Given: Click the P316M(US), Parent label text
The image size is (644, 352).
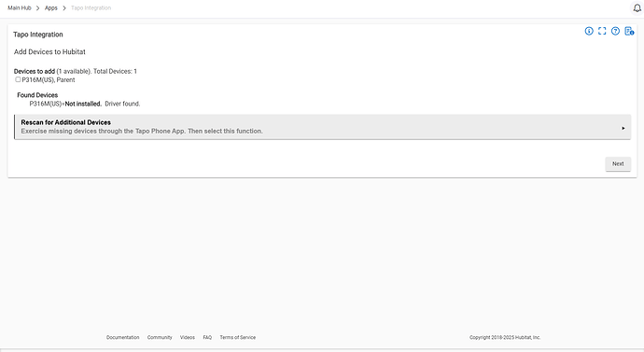Looking at the screenshot, I should [49, 80].
